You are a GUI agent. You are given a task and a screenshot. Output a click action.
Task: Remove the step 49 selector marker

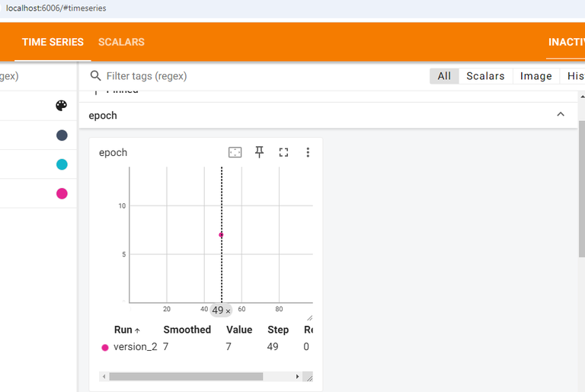pos(228,311)
